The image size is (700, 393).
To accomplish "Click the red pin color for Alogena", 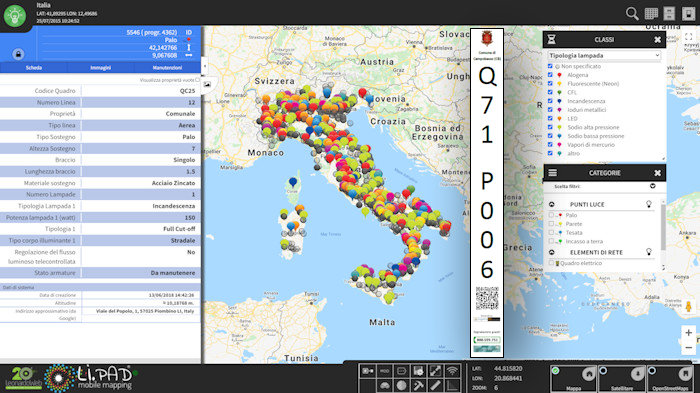I will point(559,75).
